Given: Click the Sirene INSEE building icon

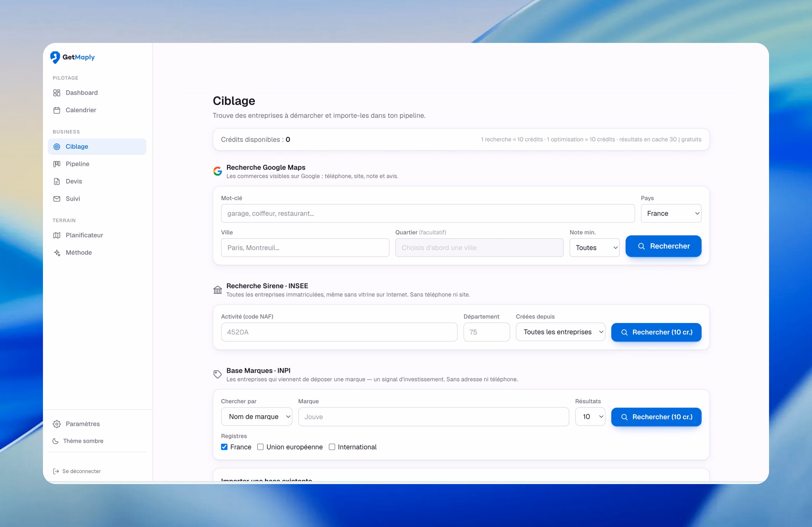Looking at the screenshot, I should point(217,290).
